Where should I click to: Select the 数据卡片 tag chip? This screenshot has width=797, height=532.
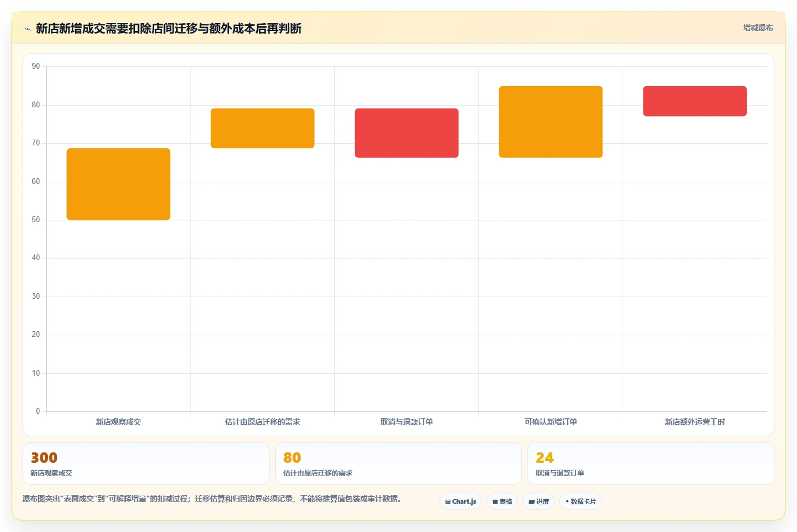581,501
